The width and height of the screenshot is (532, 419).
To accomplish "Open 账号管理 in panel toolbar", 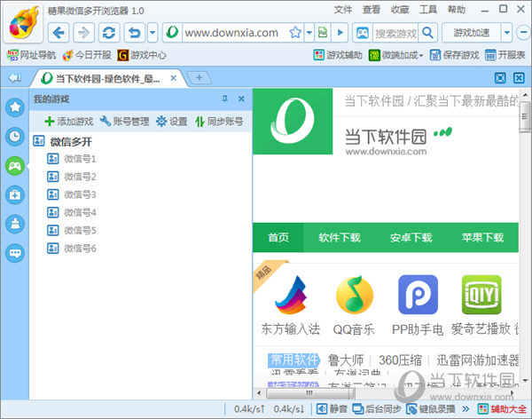I will pyautogui.click(x=124, y=121).
